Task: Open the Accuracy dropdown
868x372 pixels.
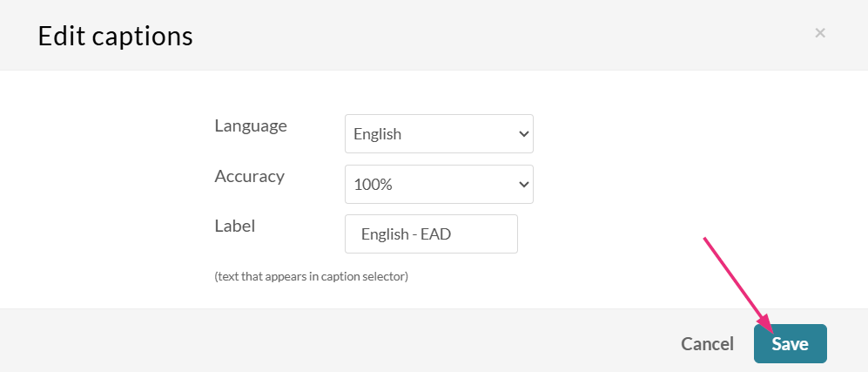Action: pyautogui.click(x=438, y=185)
